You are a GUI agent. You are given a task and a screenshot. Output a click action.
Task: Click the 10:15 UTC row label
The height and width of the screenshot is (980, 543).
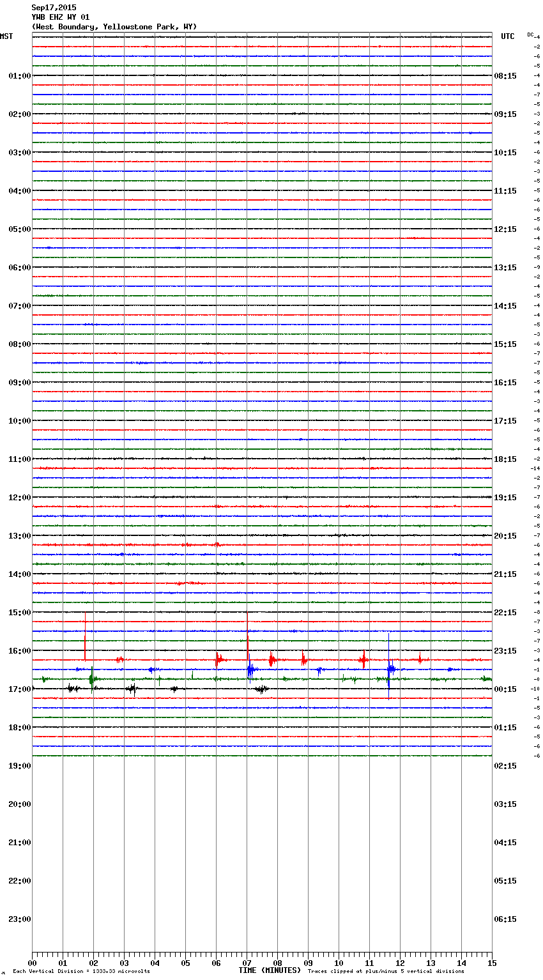point(505,153)
